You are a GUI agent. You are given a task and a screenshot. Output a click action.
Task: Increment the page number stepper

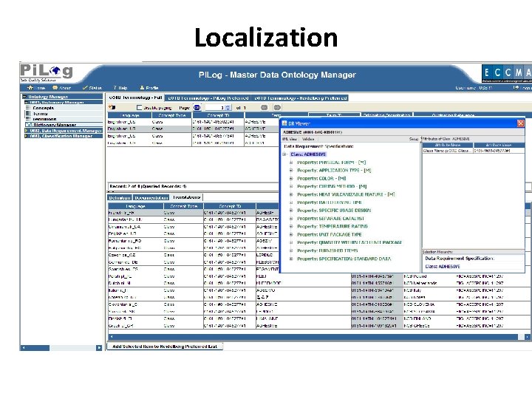pyautogui.click(x=228, y=106)
